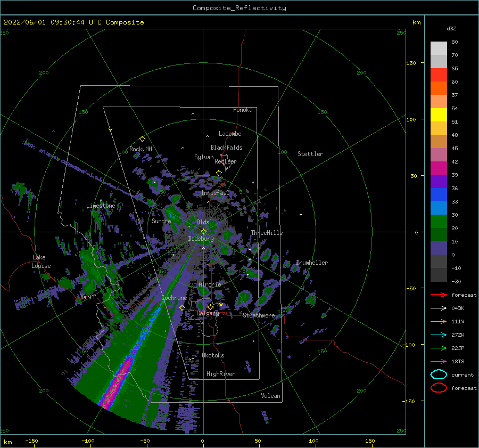This screenshot has height=448, width=479.
Task: Click the Banff label
Action: tap(88, 297)
